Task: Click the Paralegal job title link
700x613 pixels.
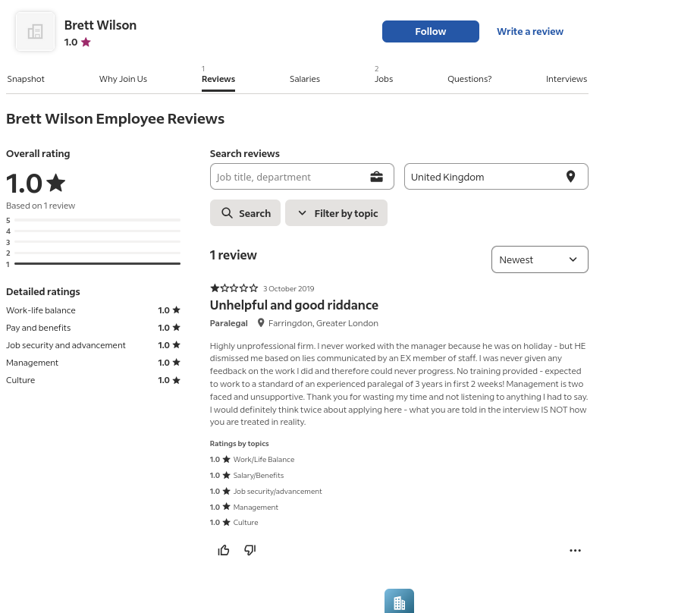Action: (x=228, y=323)
